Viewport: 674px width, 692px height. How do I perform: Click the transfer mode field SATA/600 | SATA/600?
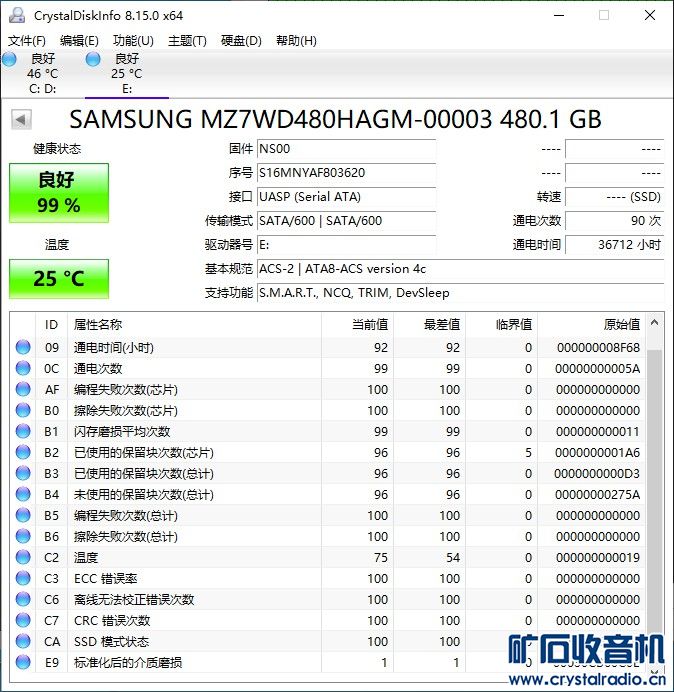pyautogui.click(x=346, y=221)
